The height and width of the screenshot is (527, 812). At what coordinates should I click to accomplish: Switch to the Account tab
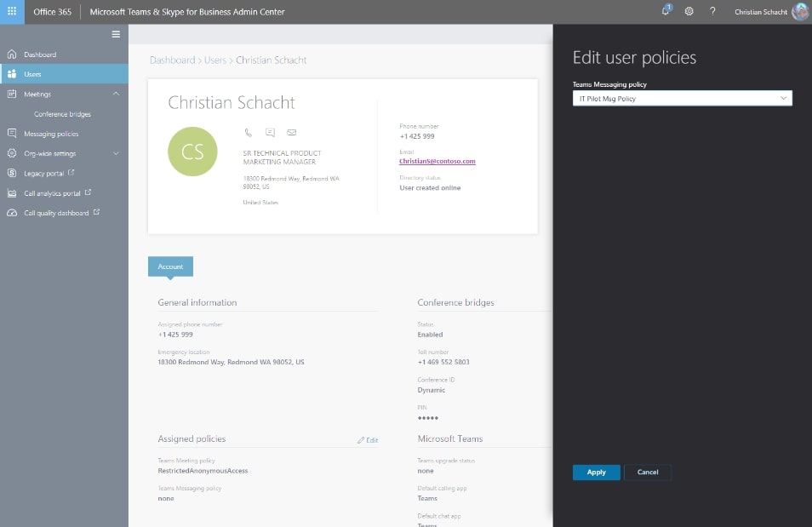[x=169, y=266]
